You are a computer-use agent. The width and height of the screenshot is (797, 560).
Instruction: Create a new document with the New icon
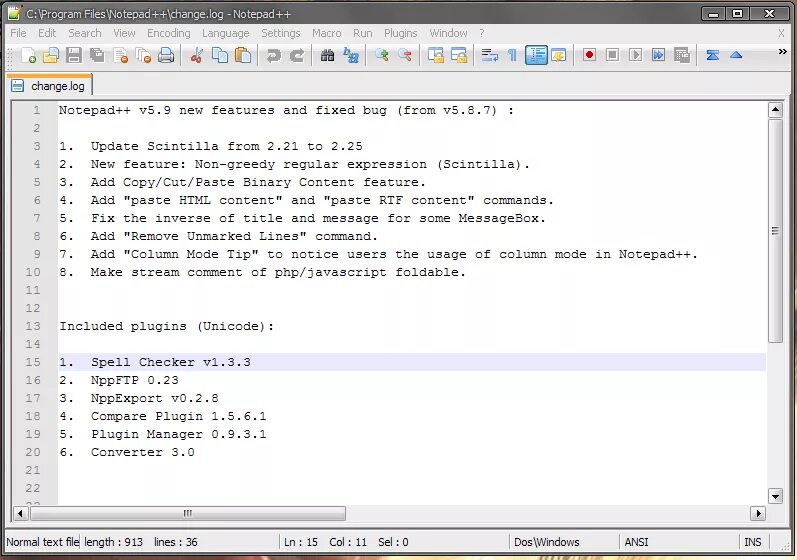click(28, 55)
